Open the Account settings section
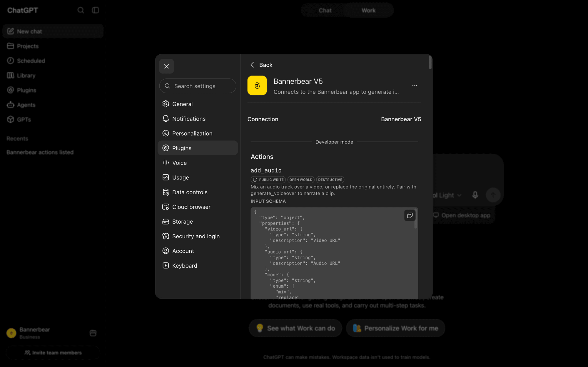This screenshot has height=367, width=588. click(x=198, y=251)
